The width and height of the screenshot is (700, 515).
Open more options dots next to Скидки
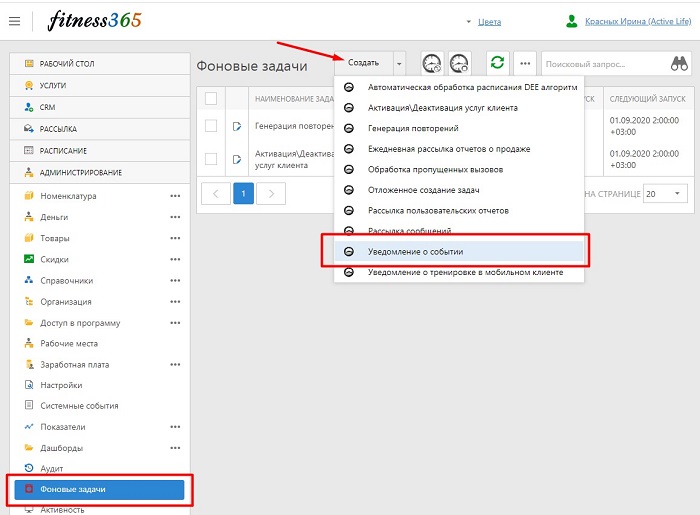175,259
